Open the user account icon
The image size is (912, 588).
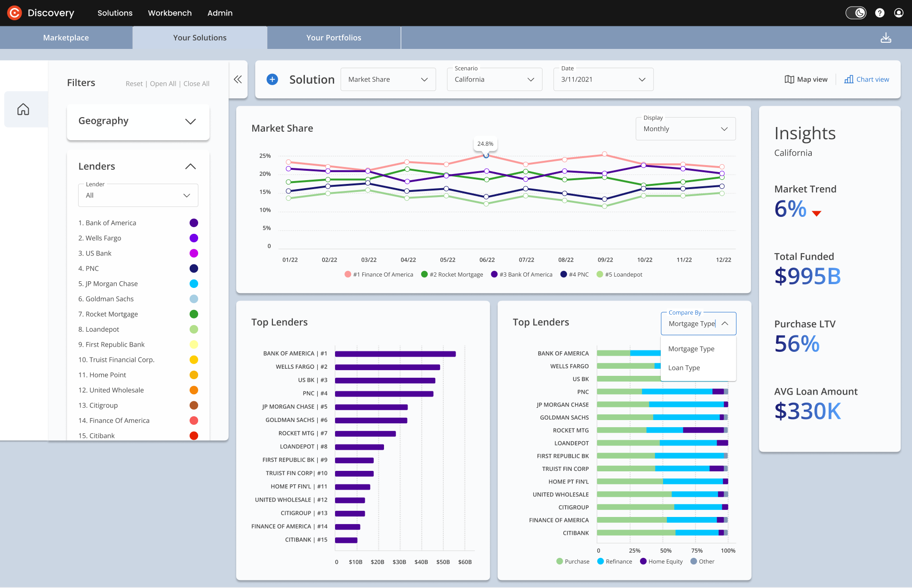(899, 13)
